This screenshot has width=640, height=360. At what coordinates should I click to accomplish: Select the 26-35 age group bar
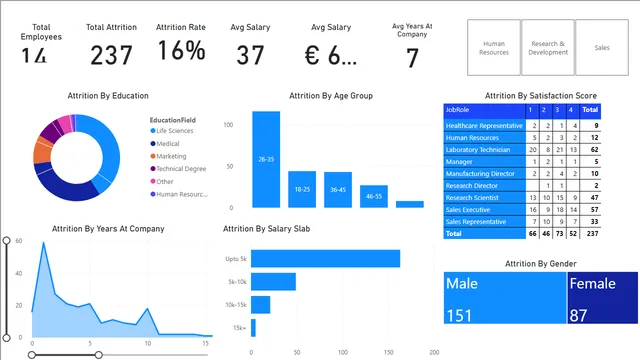266,160
